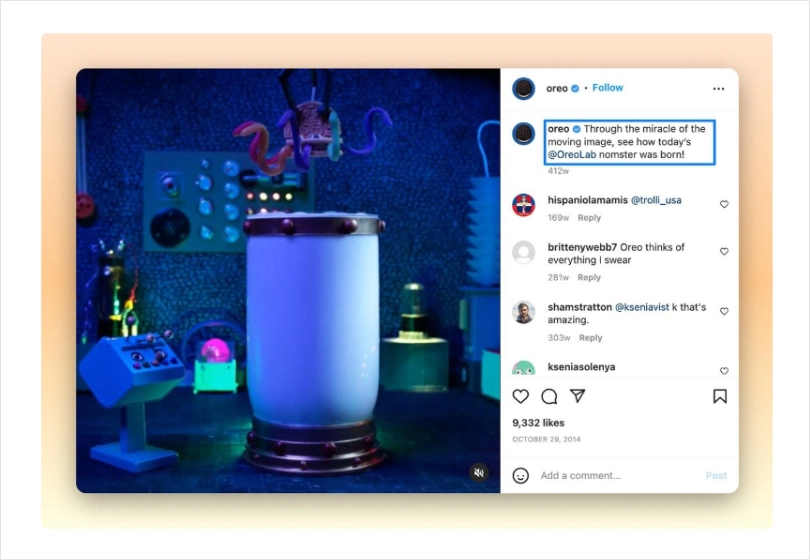Open the three-dot more options menu
The image size is (810, 560).
(x=718, y=89)
